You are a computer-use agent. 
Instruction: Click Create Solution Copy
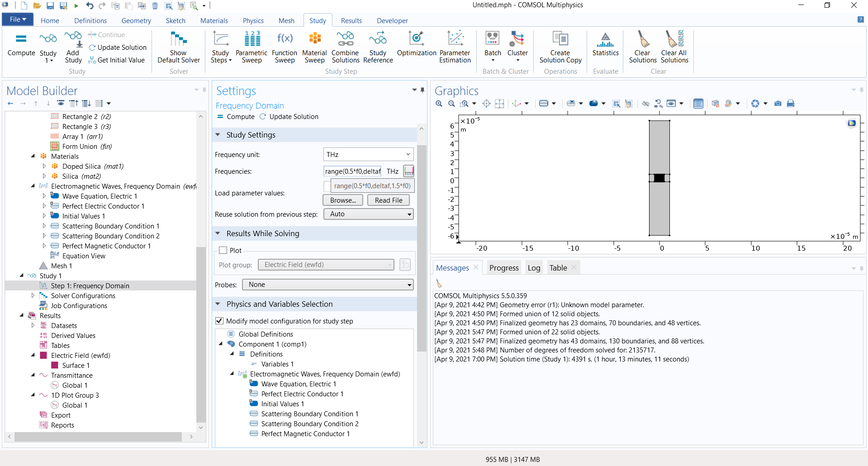(x=560, y=47)
